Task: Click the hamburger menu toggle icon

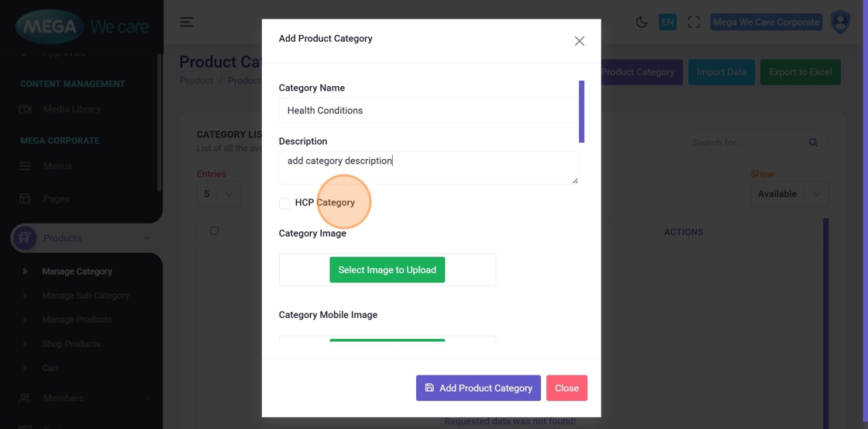Action: [187, 22]
